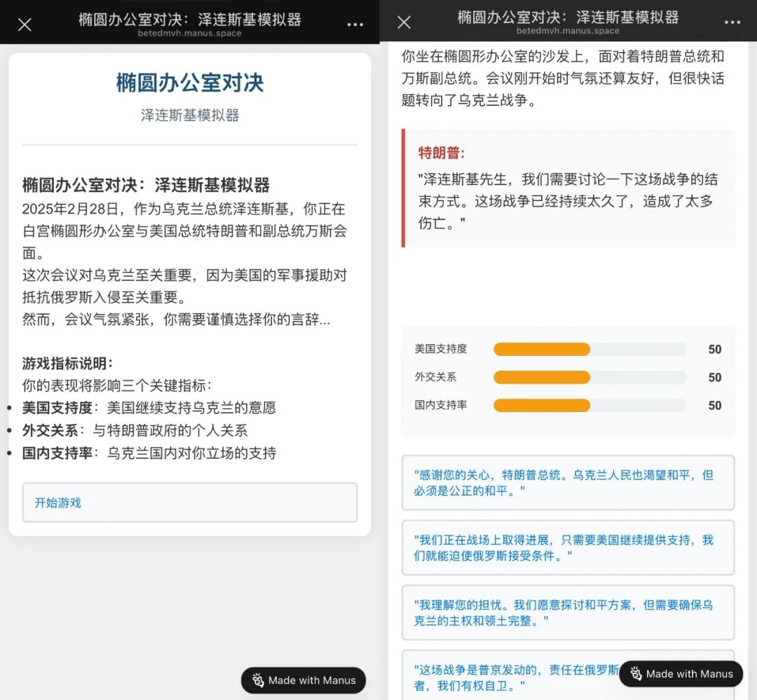Viewport: 757px width, 700px height.
Task: Click the large 椭圆办公室对决 card heading
Action: 190,83
